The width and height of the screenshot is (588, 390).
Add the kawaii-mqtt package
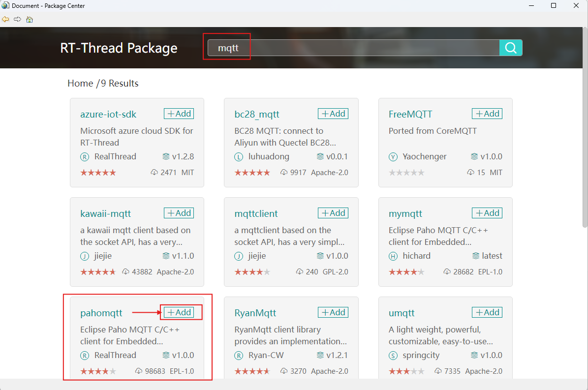pos(179,213)
